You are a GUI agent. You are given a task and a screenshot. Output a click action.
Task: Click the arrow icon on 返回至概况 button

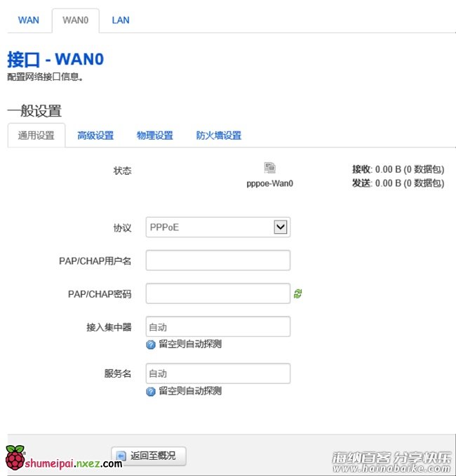121,456
